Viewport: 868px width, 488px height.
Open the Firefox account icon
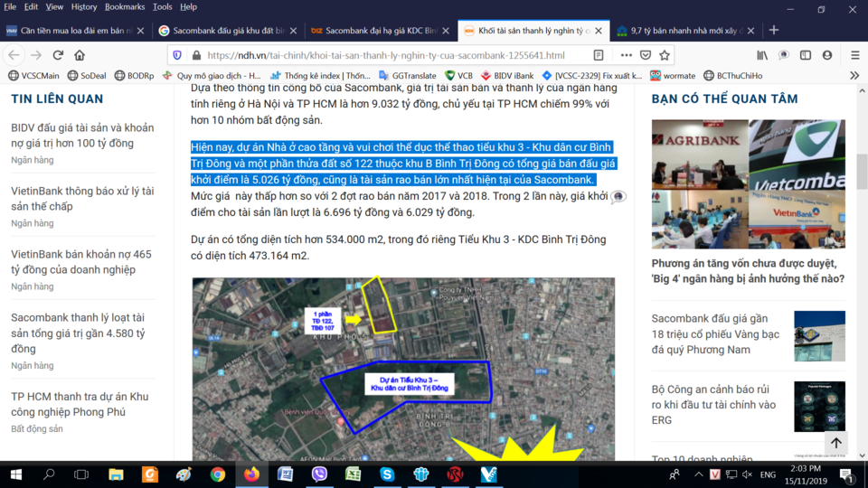tap(827, 55)
